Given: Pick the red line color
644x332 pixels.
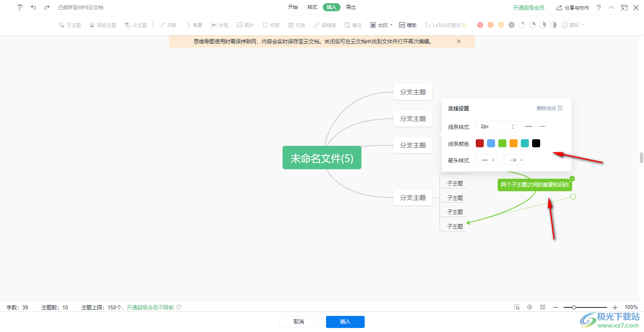Looking at the screenshot, I should tap(480, 143).
